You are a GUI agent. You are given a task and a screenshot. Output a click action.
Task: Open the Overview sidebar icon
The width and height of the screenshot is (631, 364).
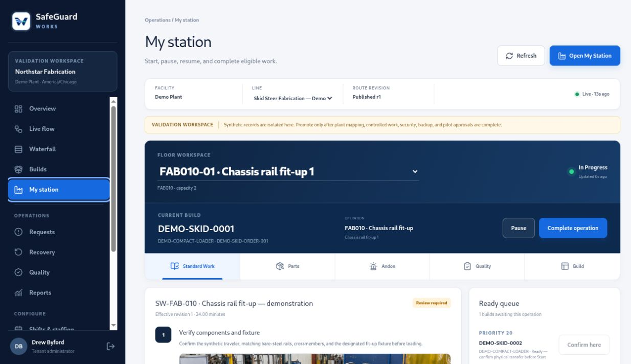click(x=18, y=109)
